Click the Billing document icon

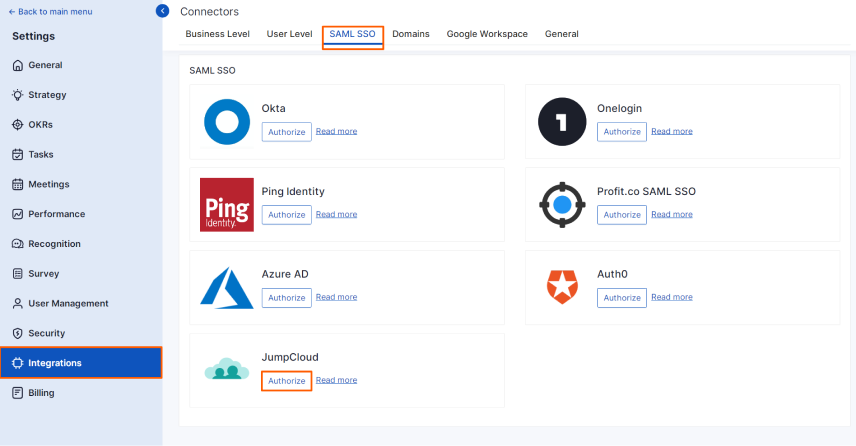coord(17,393)
